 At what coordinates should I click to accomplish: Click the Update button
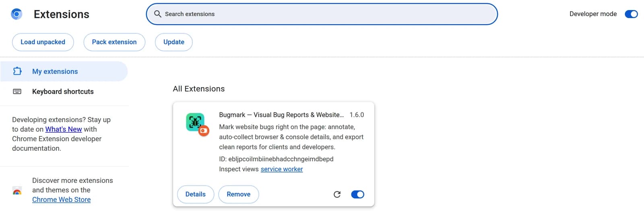click(x=174, y=42)
